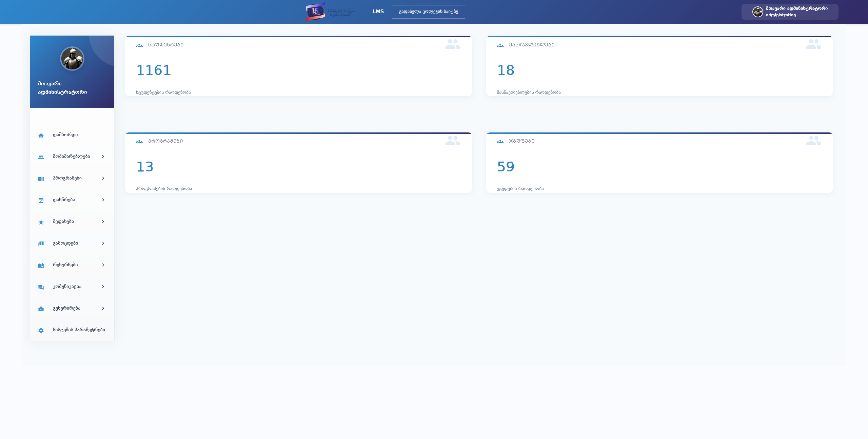Click the knight avatar in the sidebar
This screenshot has height=439, width=868.
72,59
